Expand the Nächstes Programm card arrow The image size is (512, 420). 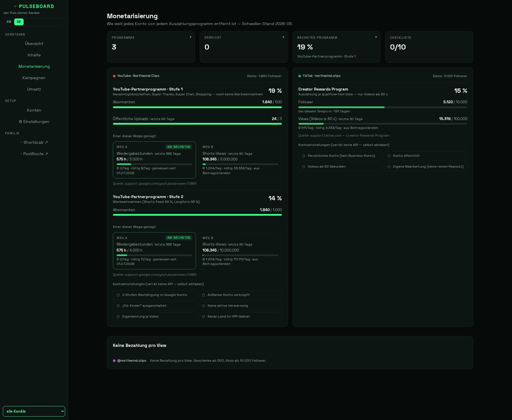[x=376, y=37]
